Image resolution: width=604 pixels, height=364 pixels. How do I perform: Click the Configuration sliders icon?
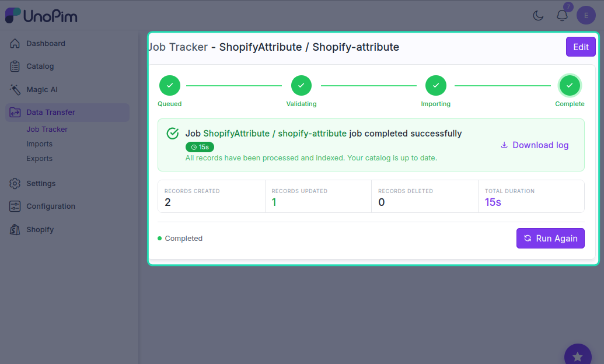pyautogui.click(x=15, y=206)
